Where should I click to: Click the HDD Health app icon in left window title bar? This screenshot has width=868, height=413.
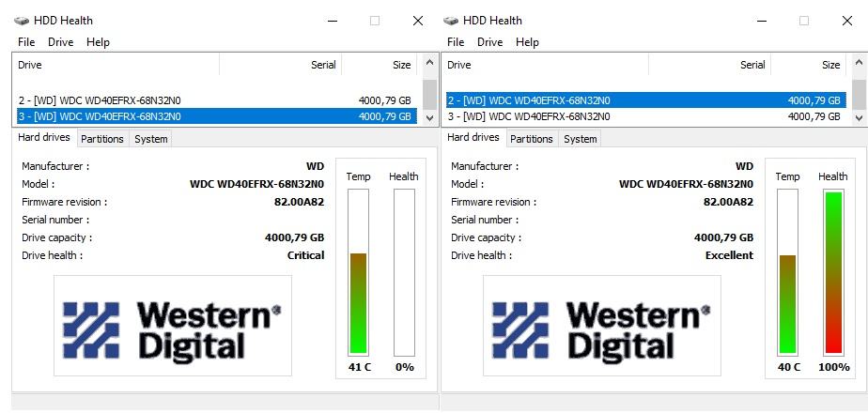coord(22,21)
